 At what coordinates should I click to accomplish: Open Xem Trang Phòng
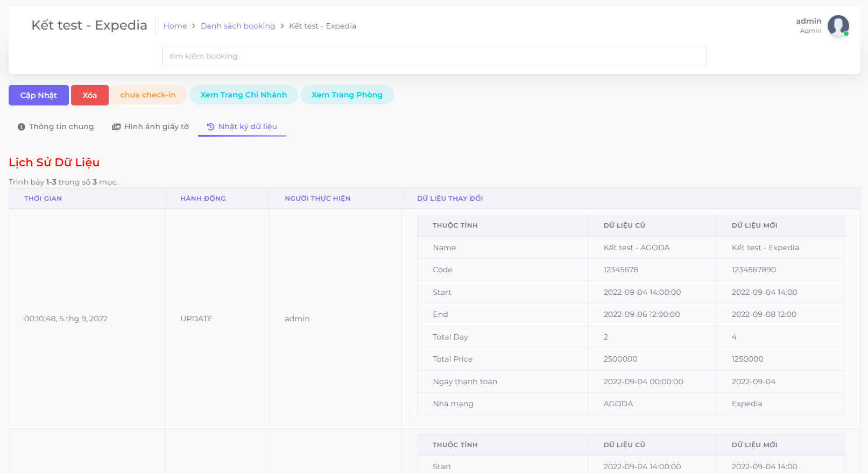point(347,95)
